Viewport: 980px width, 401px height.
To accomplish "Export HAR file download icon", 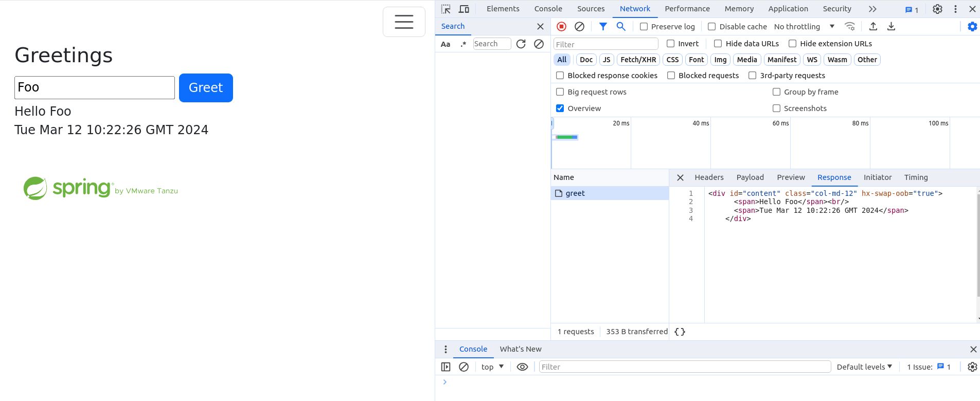I will (892, 26).
